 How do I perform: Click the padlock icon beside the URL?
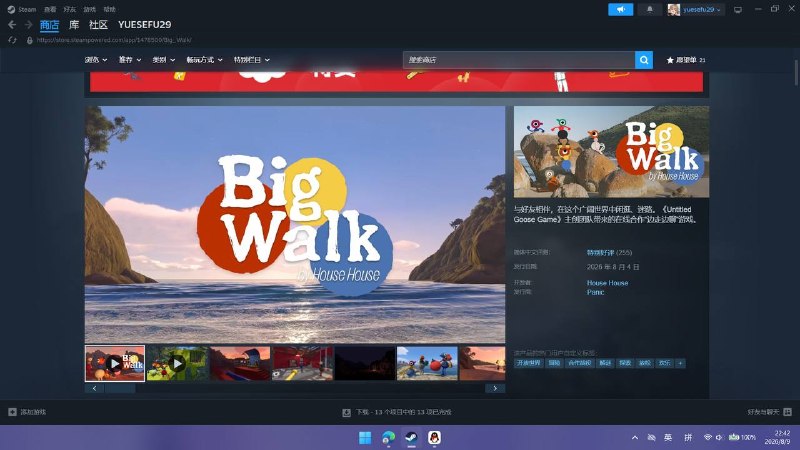point(30,40)
